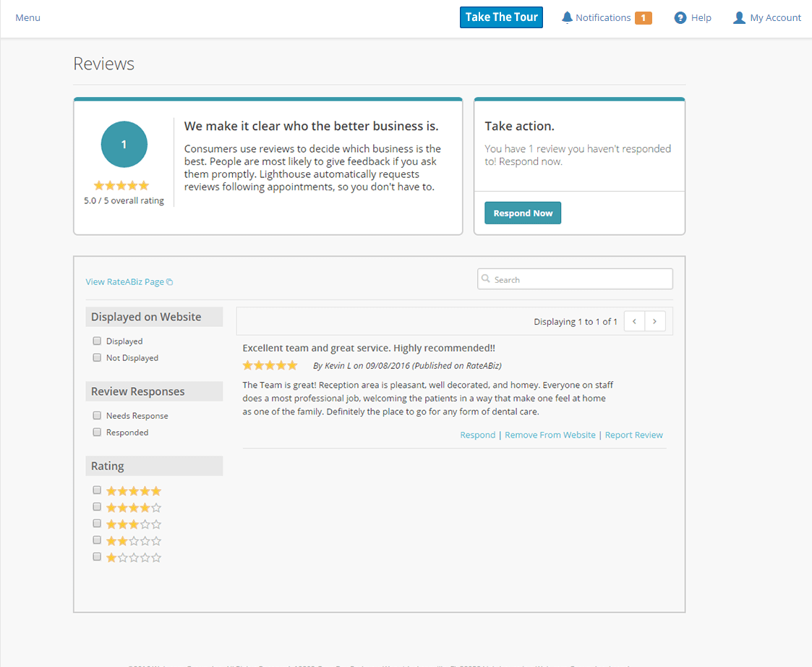Enable the Not Displayed checkbox
Image resolution: width=812 pixels, height=667 pixels.
click(97, 357)
